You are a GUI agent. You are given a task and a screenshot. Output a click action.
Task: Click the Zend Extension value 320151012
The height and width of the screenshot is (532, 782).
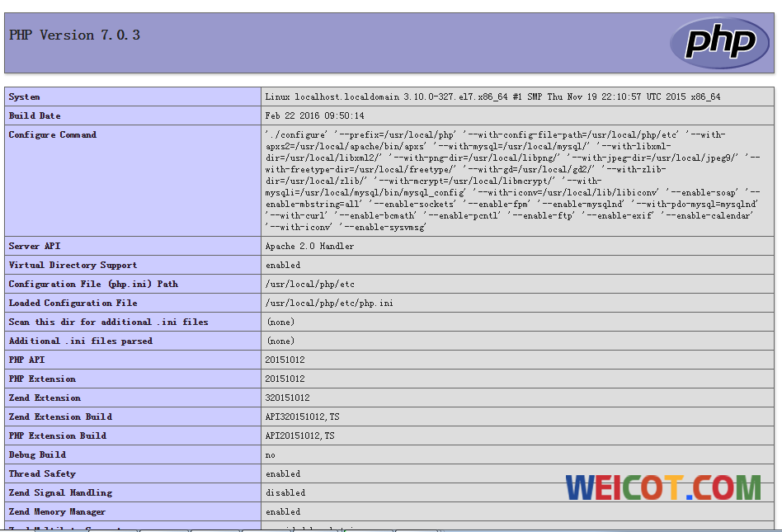pyautogui.click(x=287, y=398)
